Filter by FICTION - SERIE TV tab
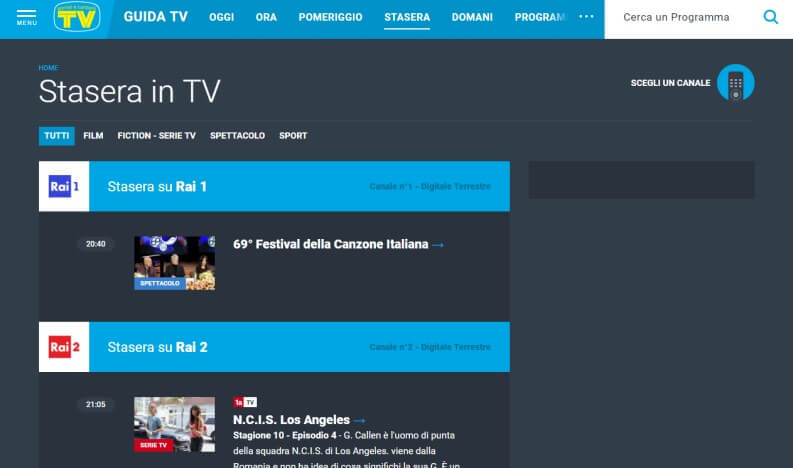 tap(156, 136)
